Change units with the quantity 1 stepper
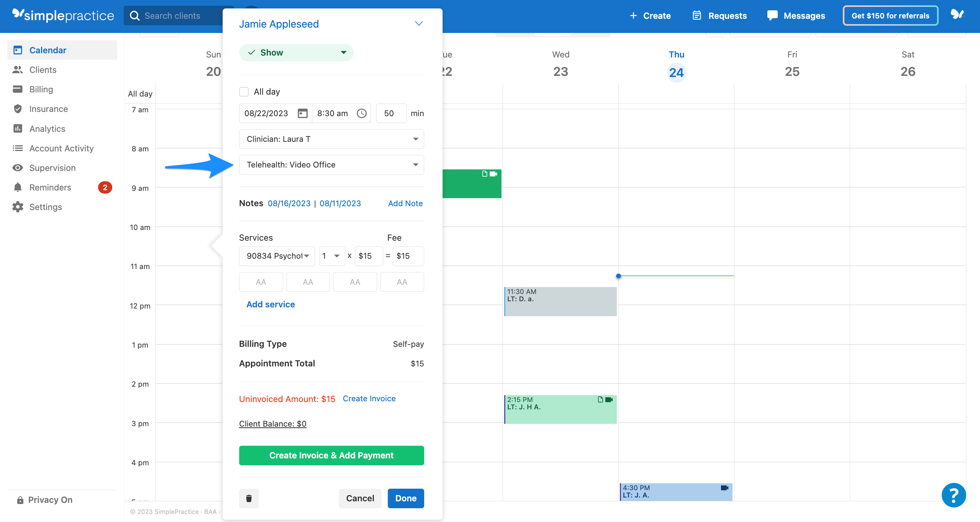 tap(331, 256)
